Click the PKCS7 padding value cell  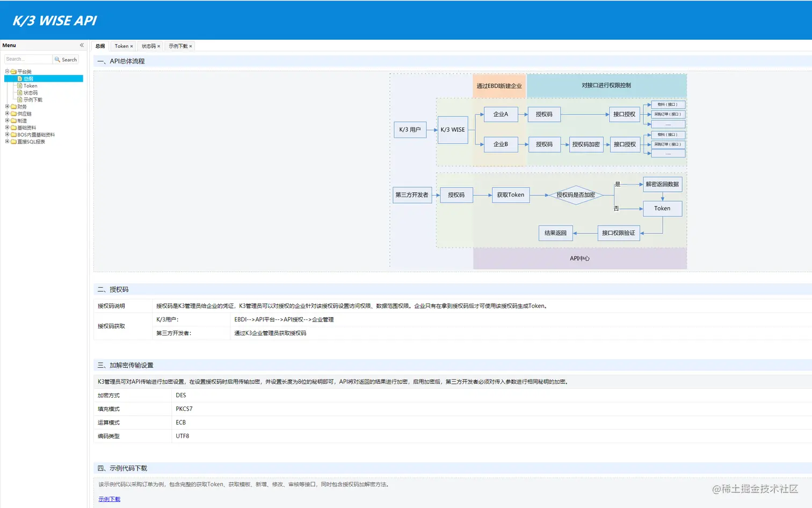491,409
